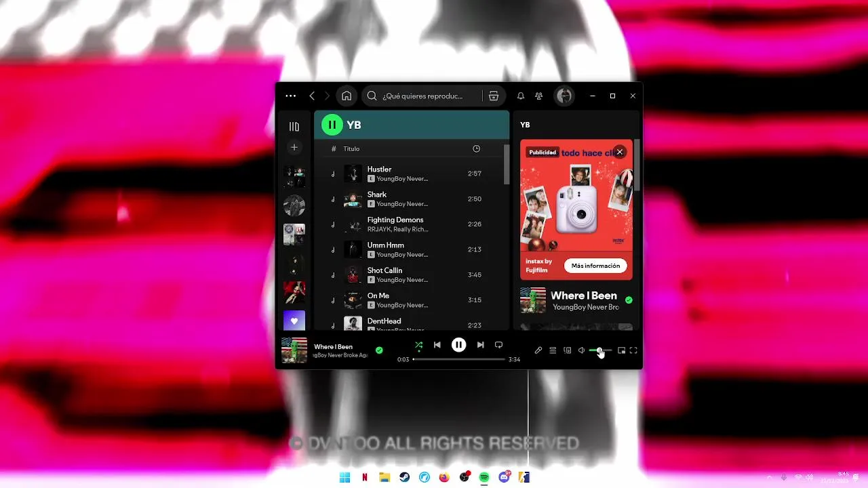The width and height of the screenshot is (868, 488).
Task: Skip to next track
Action: (480, 345)
